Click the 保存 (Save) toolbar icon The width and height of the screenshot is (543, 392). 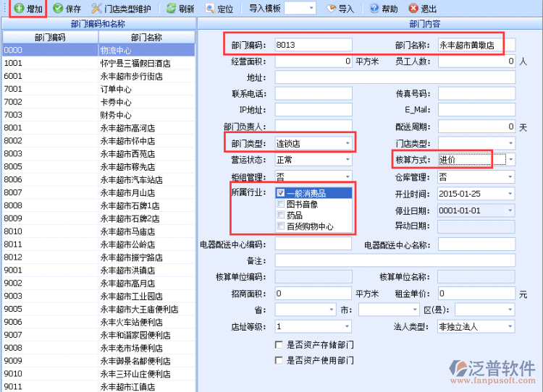(58, 9)
